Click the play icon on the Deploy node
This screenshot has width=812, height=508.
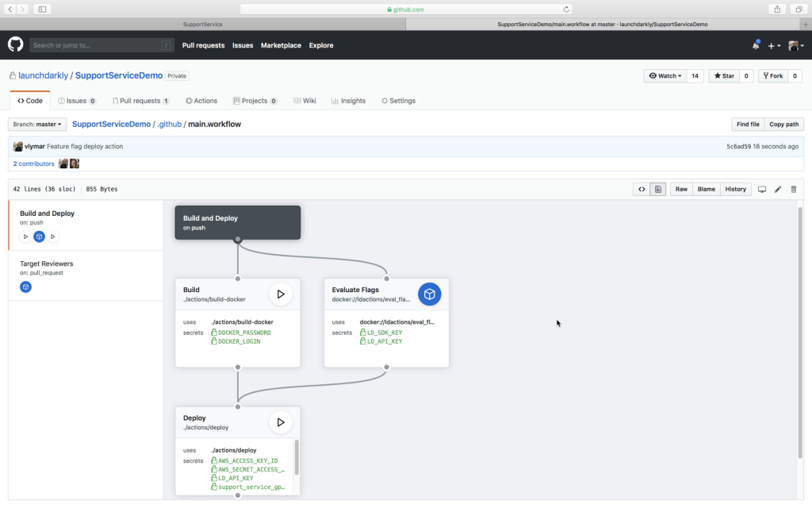click(281, 421)
